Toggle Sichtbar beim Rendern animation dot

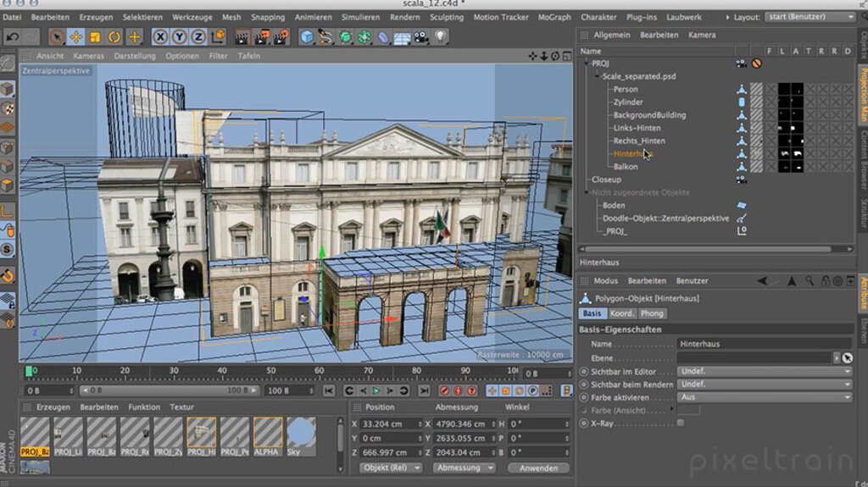(583, 385)
